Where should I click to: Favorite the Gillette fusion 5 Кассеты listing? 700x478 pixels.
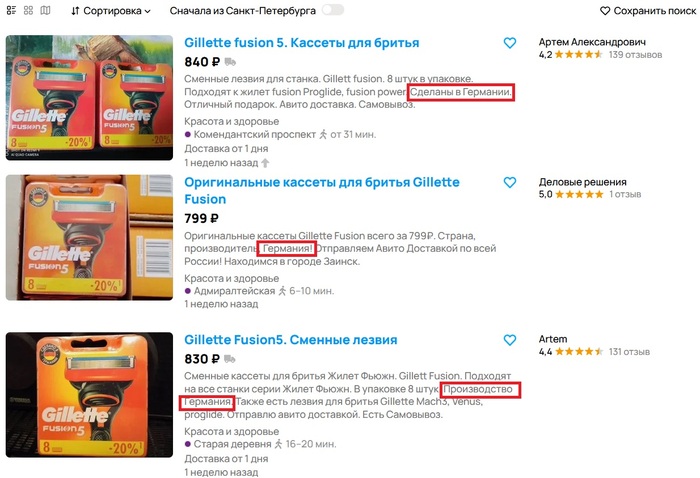click(x=510, y=43)
